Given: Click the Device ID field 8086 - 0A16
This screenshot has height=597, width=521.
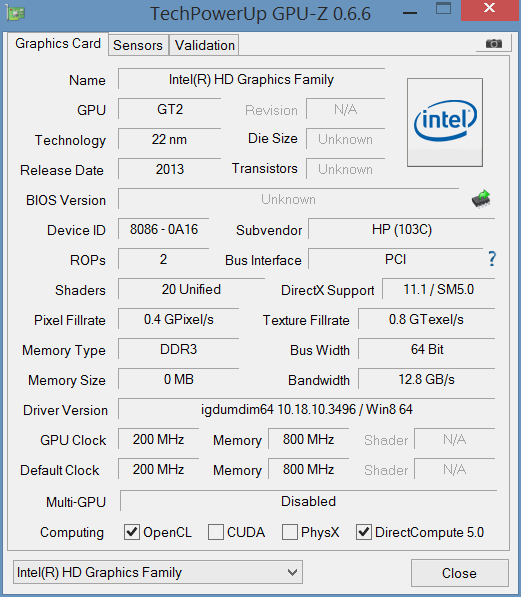Looking at the screenshot, I should click(164, 229).
